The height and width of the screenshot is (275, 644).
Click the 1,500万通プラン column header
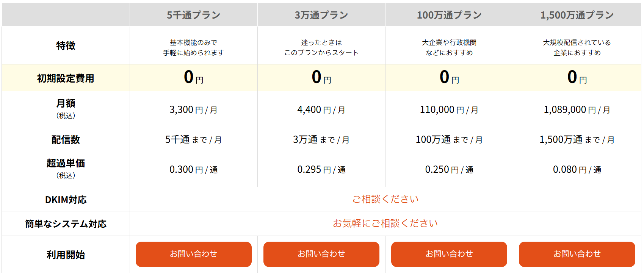click(577, 15)
